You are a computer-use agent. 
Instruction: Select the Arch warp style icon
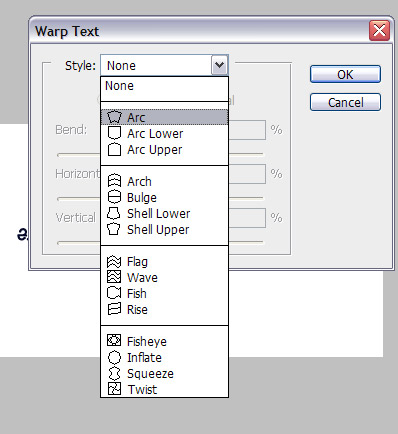coord(114,181)
